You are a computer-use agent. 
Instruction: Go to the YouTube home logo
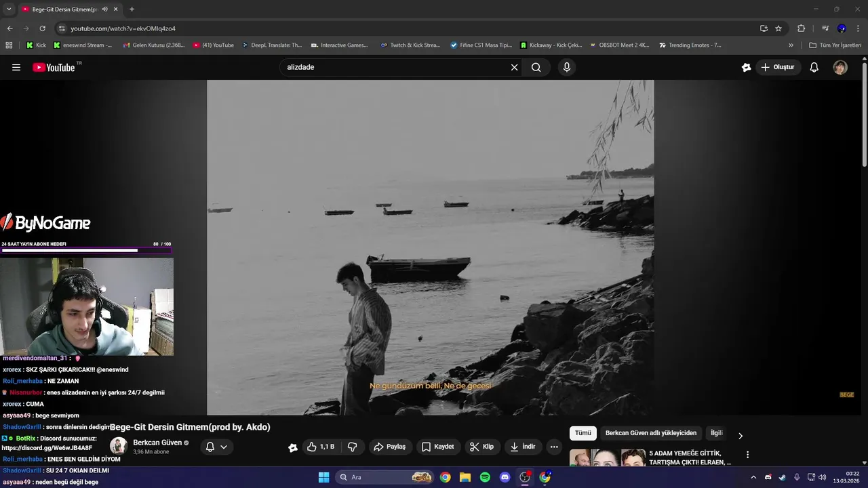[x=54, y=67]
